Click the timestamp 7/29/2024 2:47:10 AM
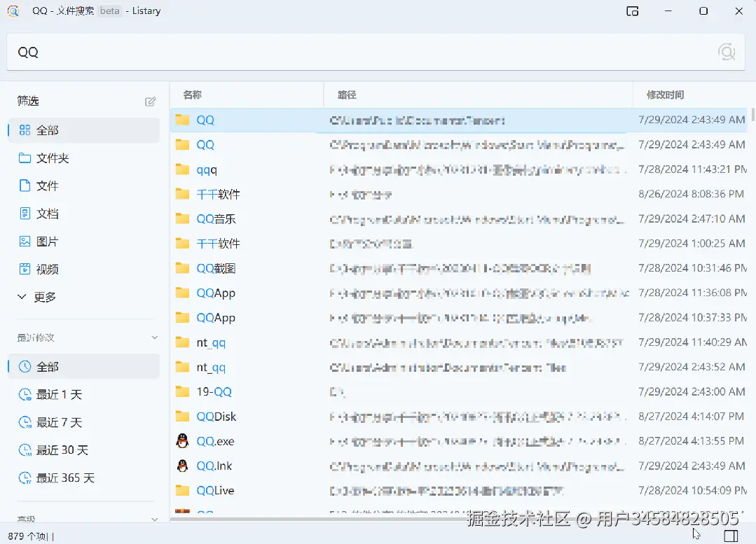The width and height of the screenshot is (756, 544). coord(692,218)
